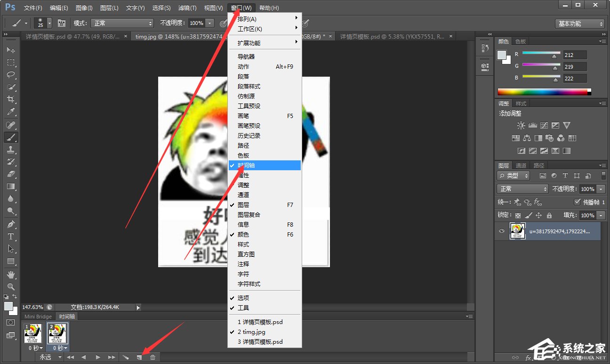Filter layers by text using the T icon

pos(565,175)
